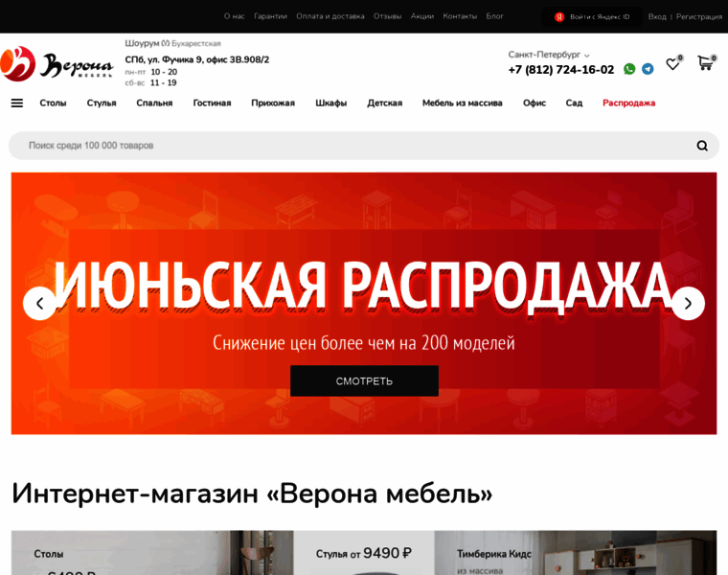Image resolution: width=728 pixels, height=575 pixels.
Task: Open the Стулья category
Action: pos(102,103)
